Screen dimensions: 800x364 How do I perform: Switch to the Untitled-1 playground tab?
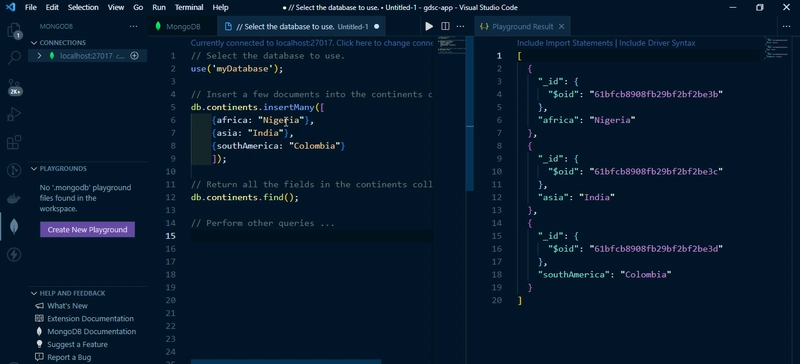[301, 27]
